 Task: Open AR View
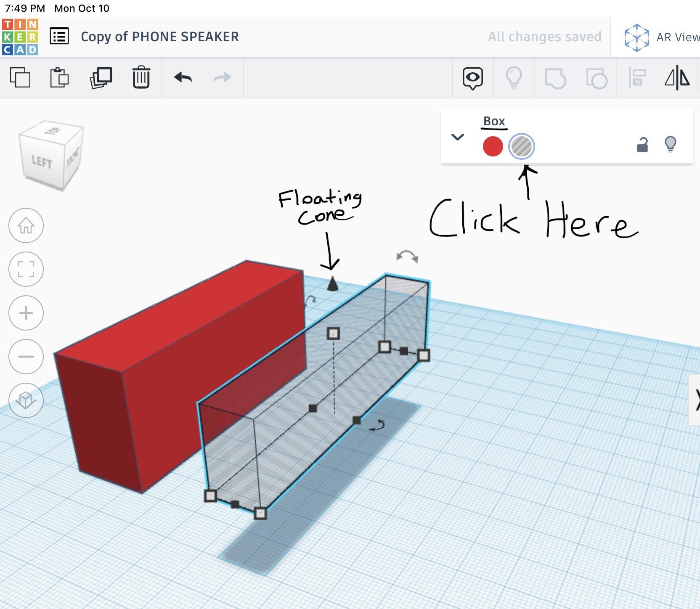[x=636, y=36]
